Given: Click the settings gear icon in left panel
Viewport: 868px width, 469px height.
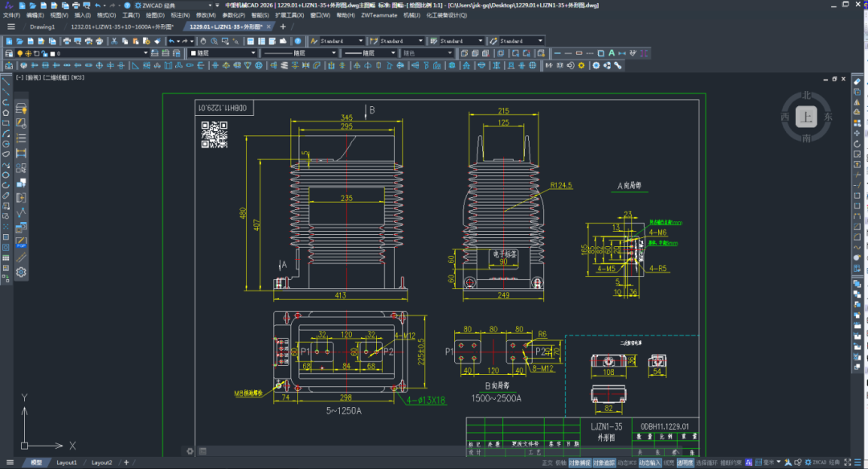Looking at the screenshot, I should click(21, 272).
